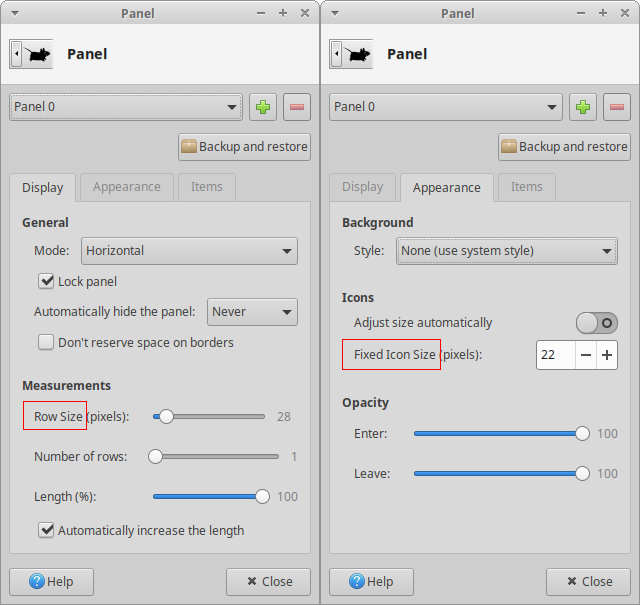Open the Automatically hide the panel dropdown
Viewport: 640px width, 605px height.
[252, 312]
